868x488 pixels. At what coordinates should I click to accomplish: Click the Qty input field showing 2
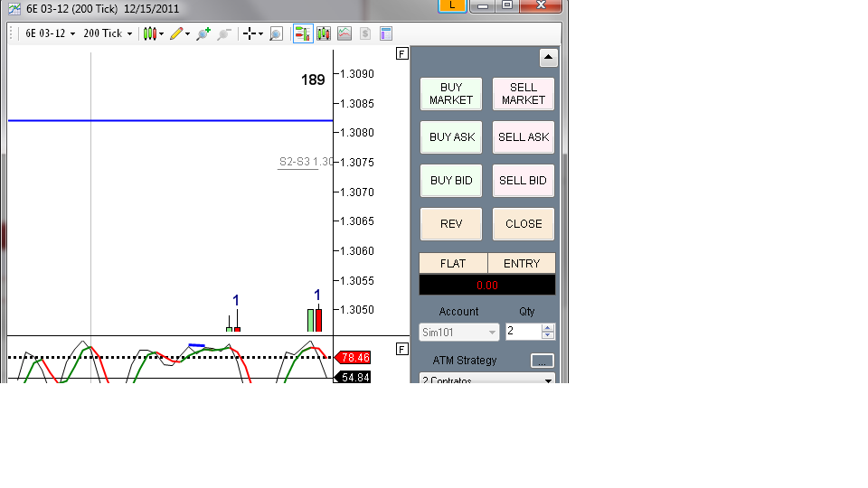(523, 332)
